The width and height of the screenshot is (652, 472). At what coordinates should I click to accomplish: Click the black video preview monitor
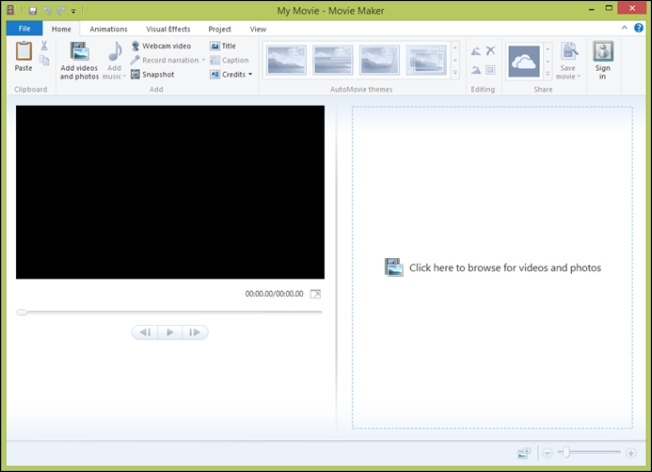pyautogui.click(x=170, y=192)
